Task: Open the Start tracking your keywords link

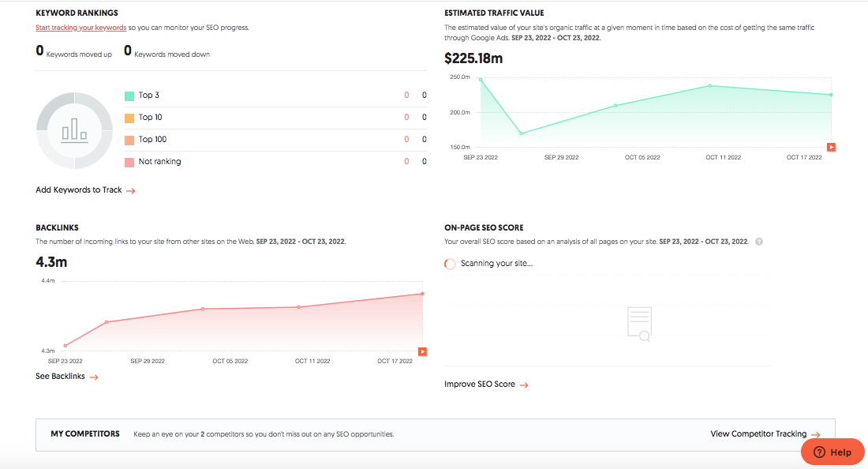Action: [x=80, y=28]
